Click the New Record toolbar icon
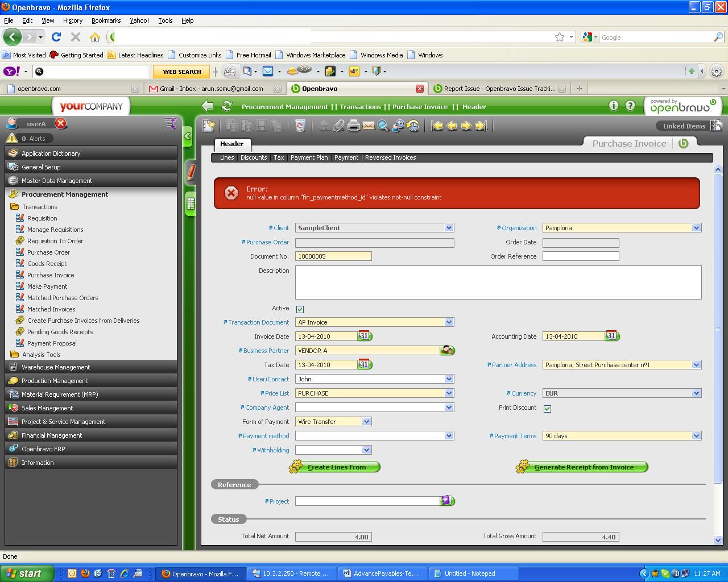Screen dimensions: 728x582 [x=209, y=126]
